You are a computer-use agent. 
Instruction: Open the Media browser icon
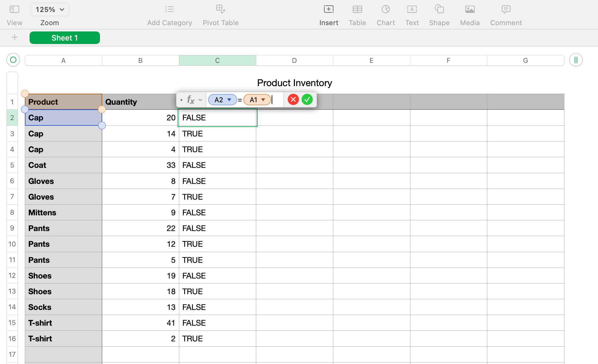(469, 9)
